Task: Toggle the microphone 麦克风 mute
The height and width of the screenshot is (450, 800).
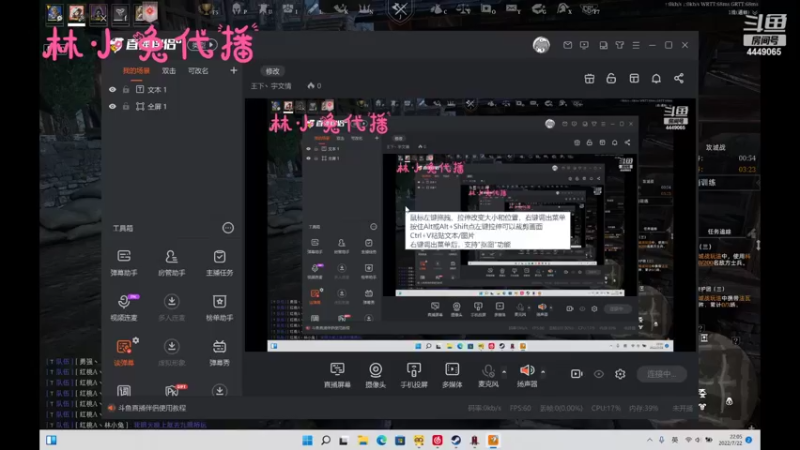Action: click(488, 375)
